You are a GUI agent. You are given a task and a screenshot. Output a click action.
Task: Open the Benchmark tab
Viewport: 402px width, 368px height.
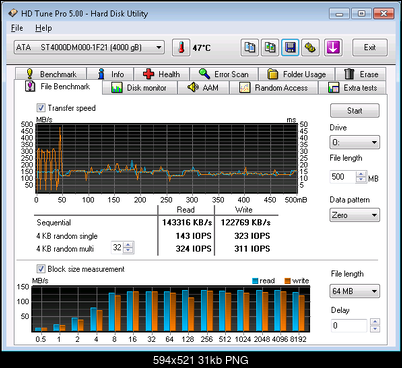pyautogui.click(x=51, y=74)
